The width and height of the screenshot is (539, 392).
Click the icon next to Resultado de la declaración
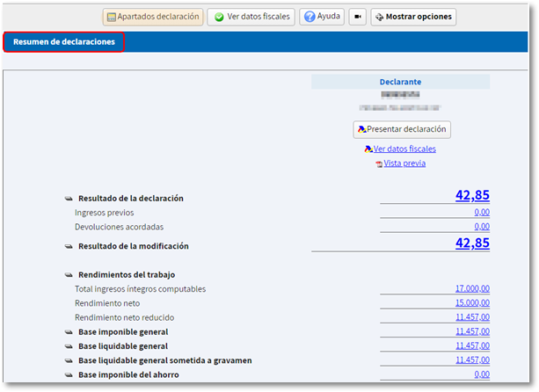pos(69,199)
